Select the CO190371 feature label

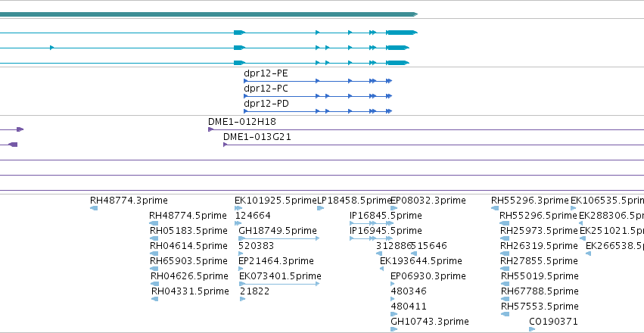click(x=553, y=322)
